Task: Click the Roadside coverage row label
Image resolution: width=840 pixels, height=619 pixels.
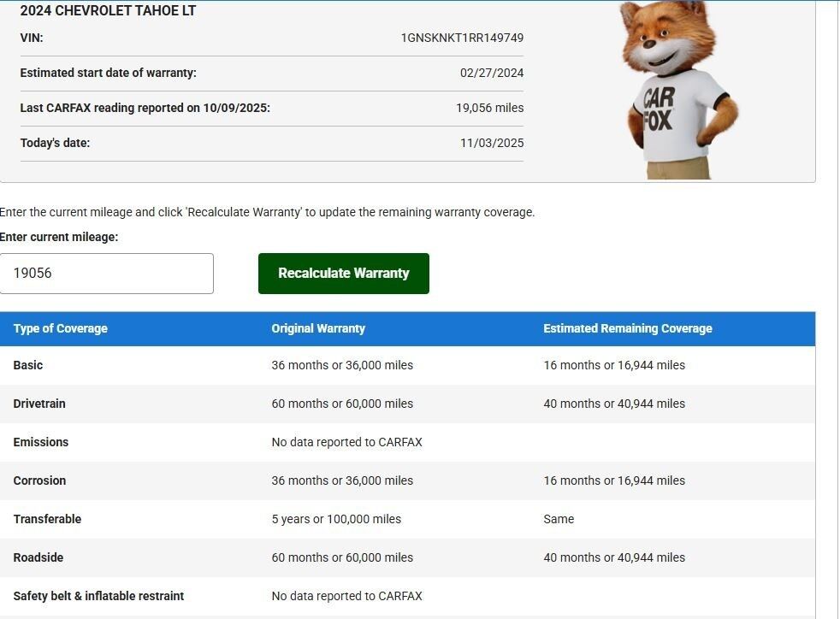Action: click(x=38, y=557)
